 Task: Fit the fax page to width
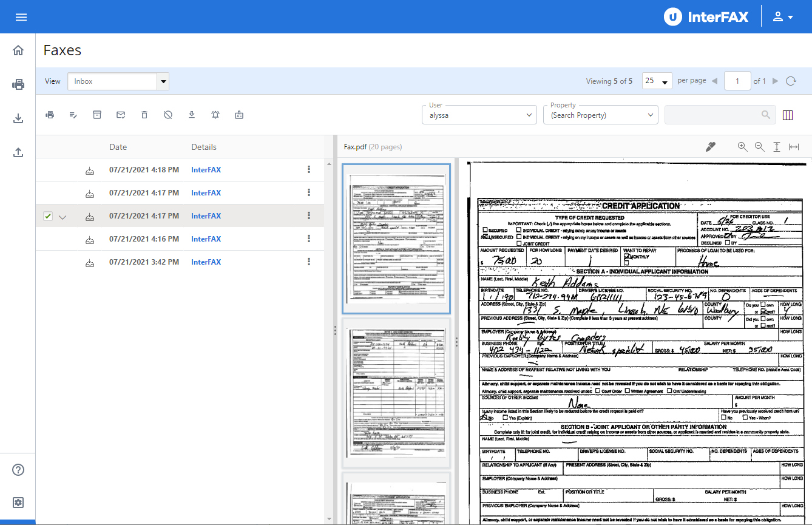click(x=794, y=146)
